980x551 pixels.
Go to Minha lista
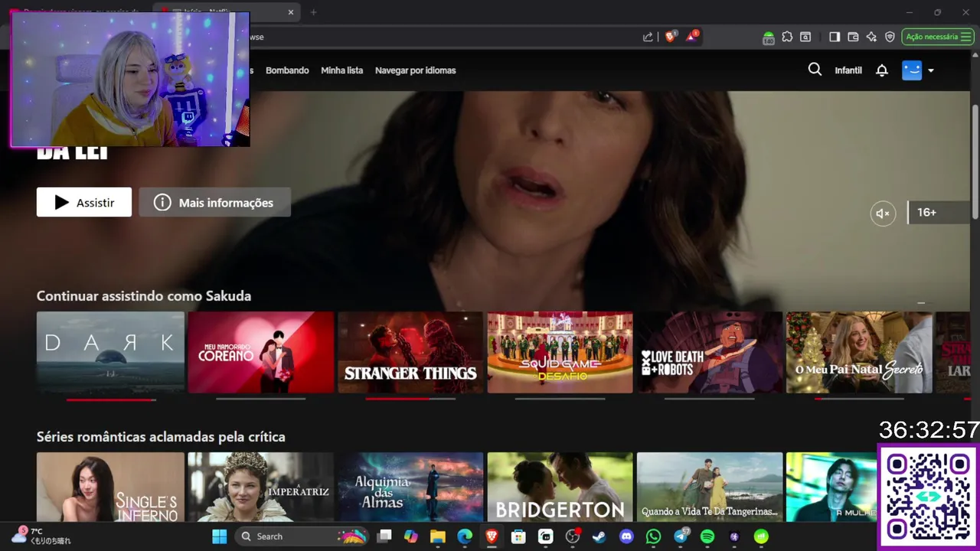coord(341,70)
